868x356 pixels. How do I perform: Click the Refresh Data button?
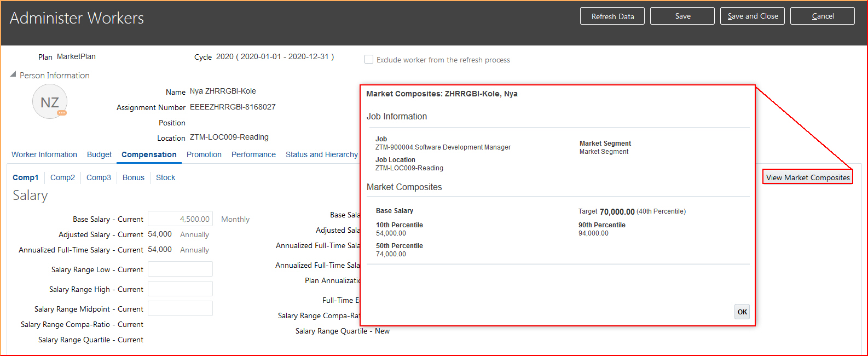click(612, 16)
